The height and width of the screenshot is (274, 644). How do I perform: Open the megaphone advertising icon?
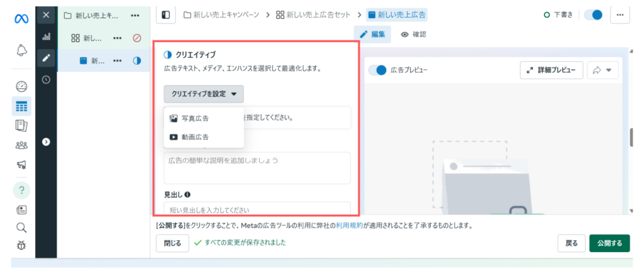pos(21,165)
